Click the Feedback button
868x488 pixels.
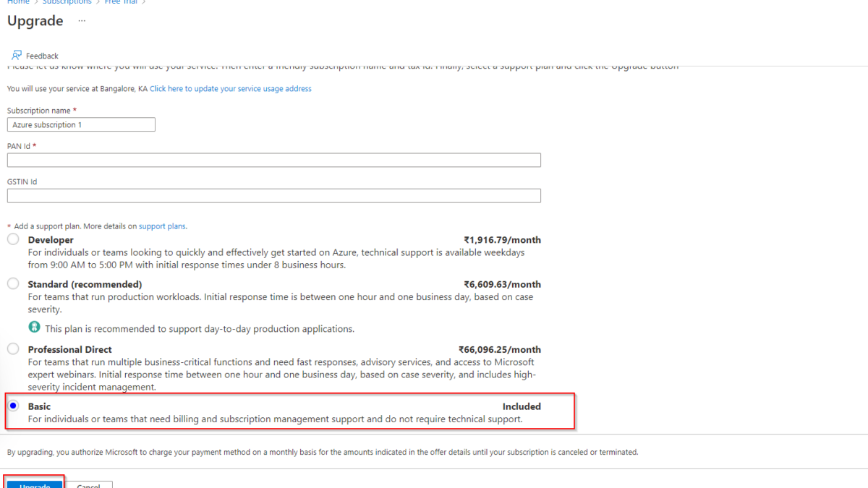(x=35, y=56)
